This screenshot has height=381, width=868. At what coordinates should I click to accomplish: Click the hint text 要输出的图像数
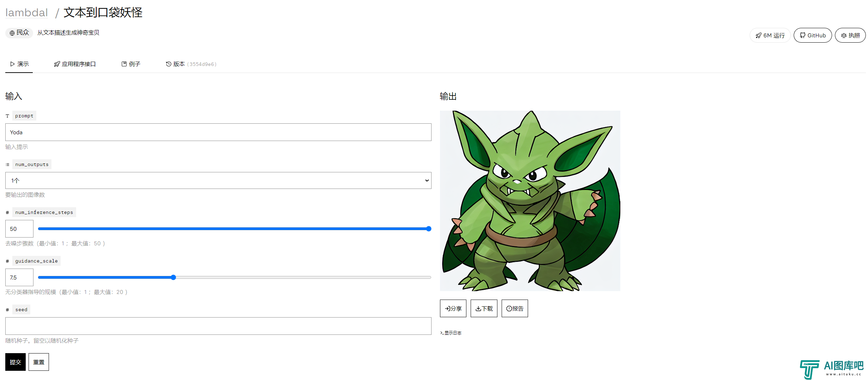25,195
